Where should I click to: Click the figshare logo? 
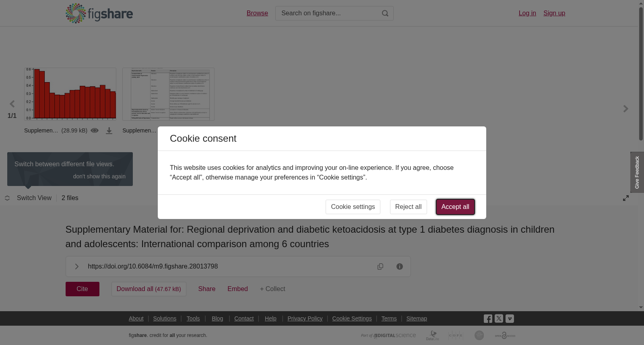pyautogui.click(x=99, y=13)
